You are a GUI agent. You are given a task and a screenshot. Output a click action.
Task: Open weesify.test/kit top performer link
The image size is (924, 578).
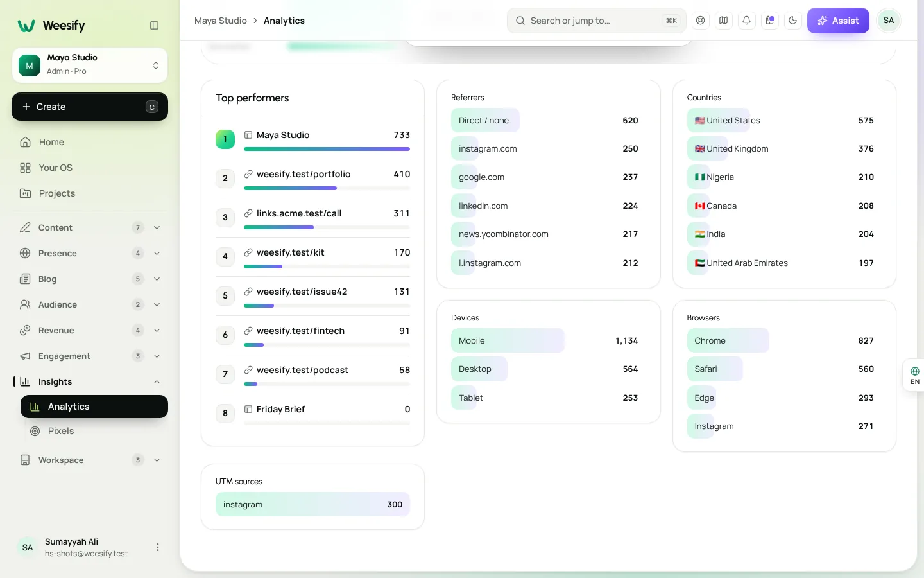[x=291, y=252]
